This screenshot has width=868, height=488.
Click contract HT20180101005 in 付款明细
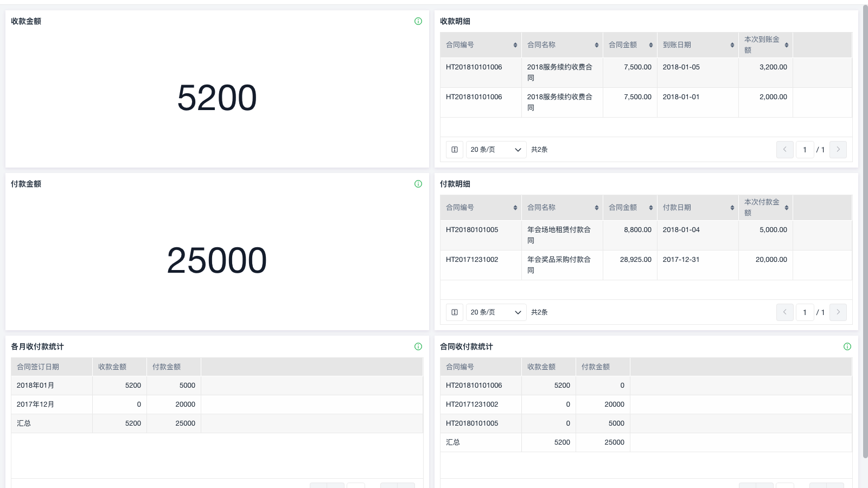472,230
